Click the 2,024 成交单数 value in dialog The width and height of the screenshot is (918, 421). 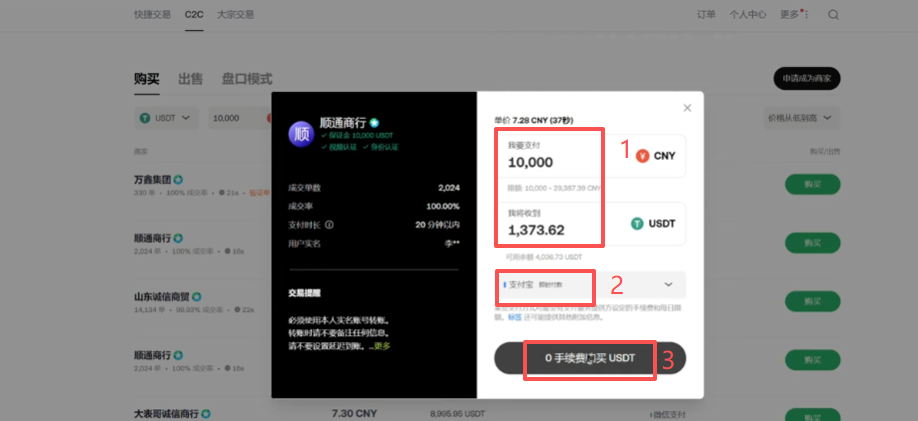pyautogui.click(x=448, y=188)
